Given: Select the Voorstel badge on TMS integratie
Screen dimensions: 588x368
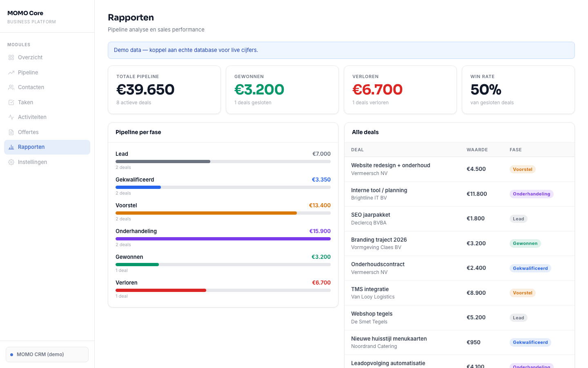Looking at the screenshot, I should pyautogui.click(x=522, y=293).
